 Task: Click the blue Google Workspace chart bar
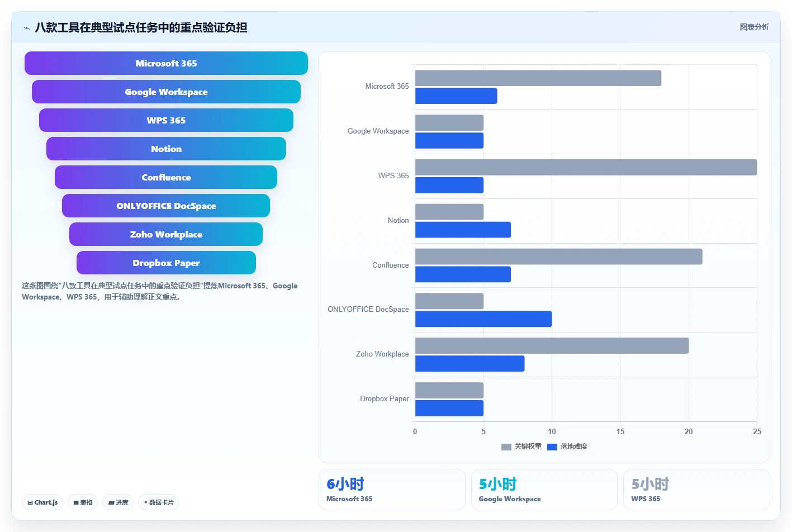pyautogui.click(x=449, y=140)
